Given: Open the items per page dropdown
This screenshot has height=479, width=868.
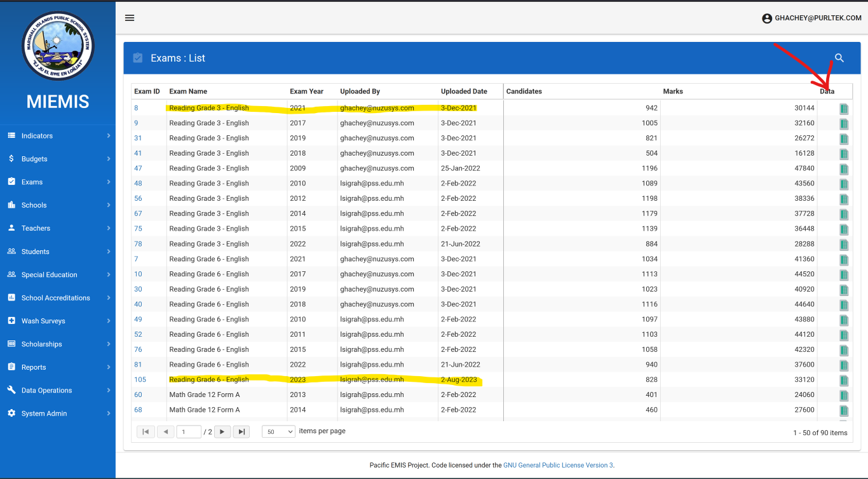Looking at the screenshot, I should tap(278, 432).
